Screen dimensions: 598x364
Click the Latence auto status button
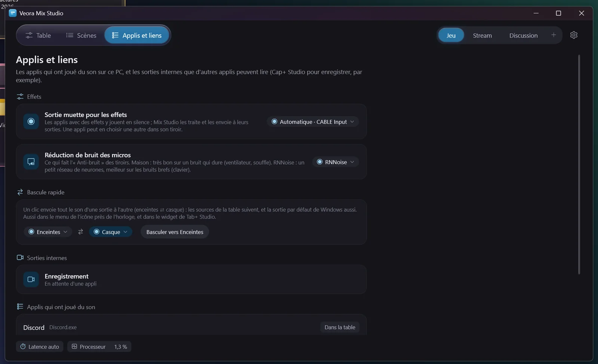(40, 346)
